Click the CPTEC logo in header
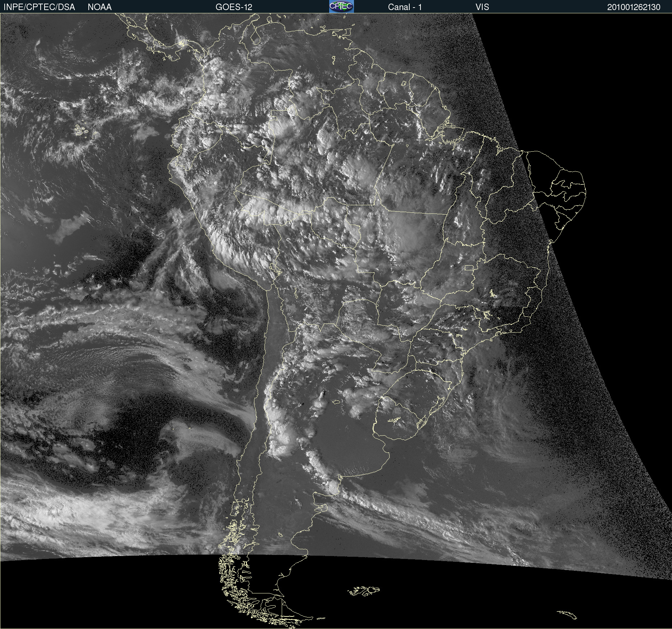 (341, 6)
